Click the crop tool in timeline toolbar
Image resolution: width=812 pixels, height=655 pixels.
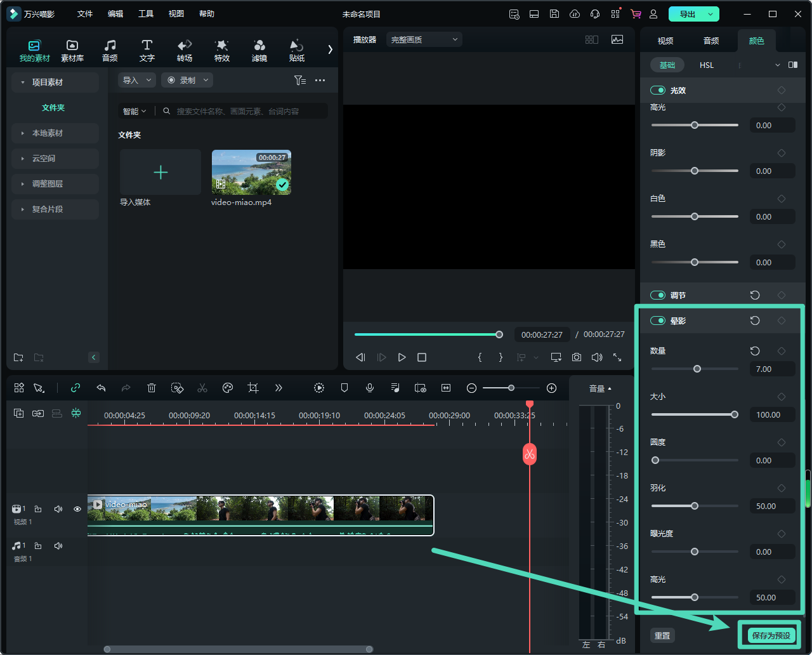pyautogui.click(x=253, y=388)
